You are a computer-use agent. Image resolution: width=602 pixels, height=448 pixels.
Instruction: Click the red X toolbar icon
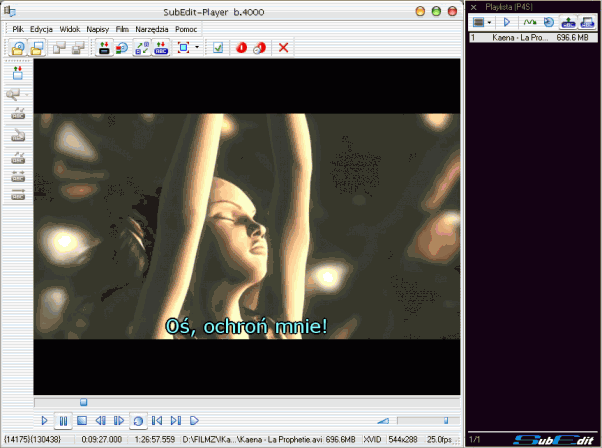point(283,48)
